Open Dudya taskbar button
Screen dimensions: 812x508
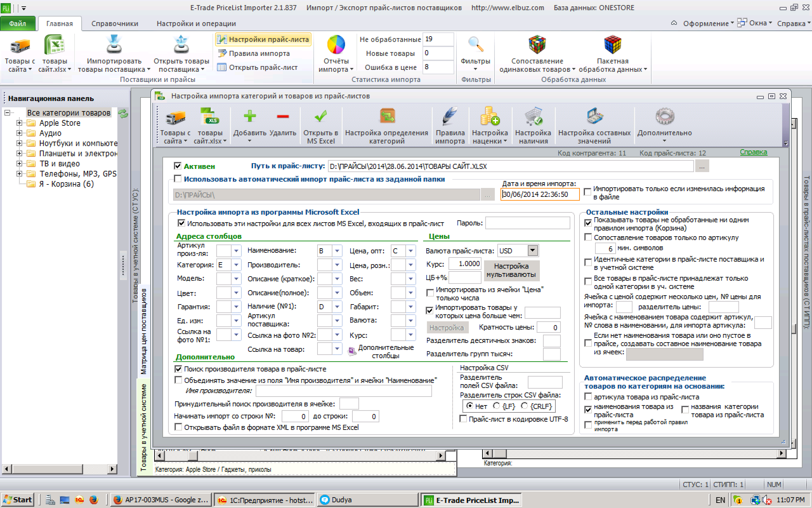pos(368,500)
